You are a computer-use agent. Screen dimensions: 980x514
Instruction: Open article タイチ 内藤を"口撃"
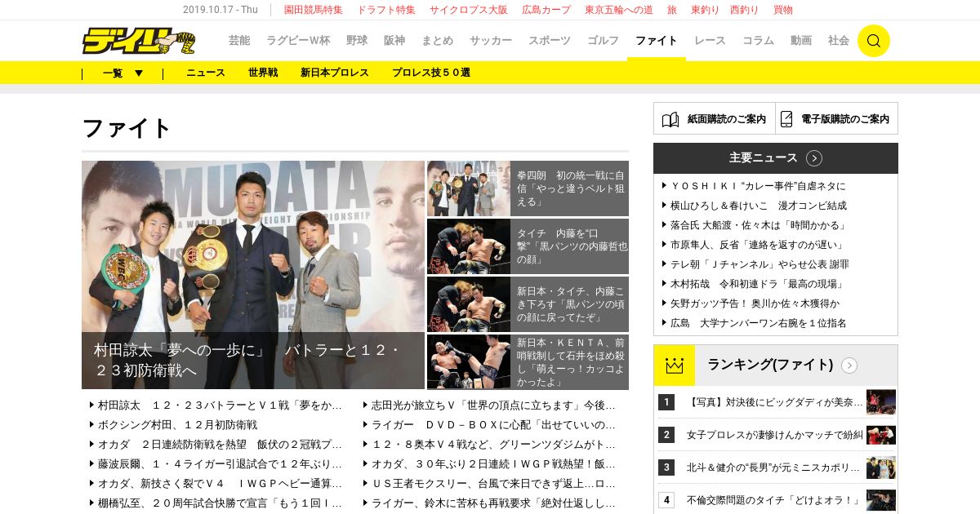pyautogui.click(x=572, y=246)
